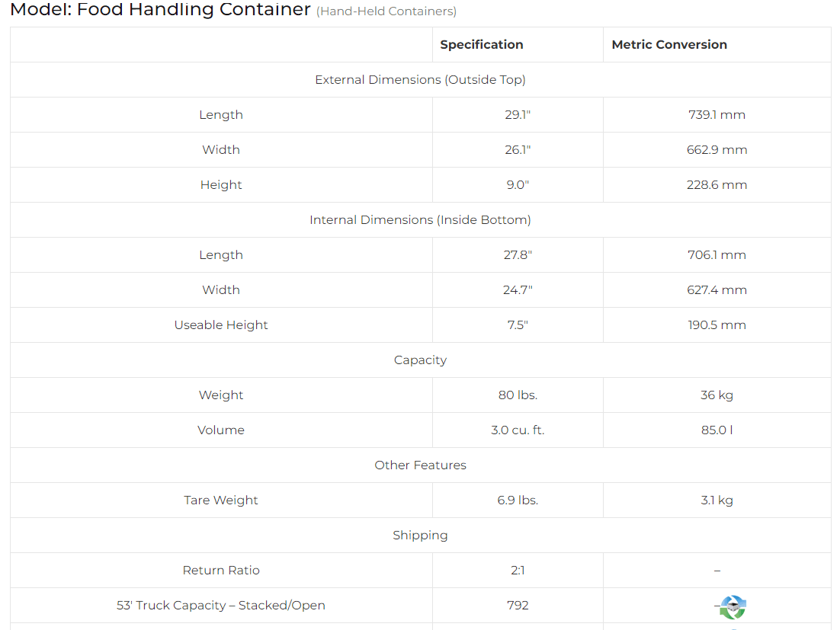The height and width of the screenshot is (630, 840).
Task: Select the Metric Conversion column header
Action: click(669, 44)
